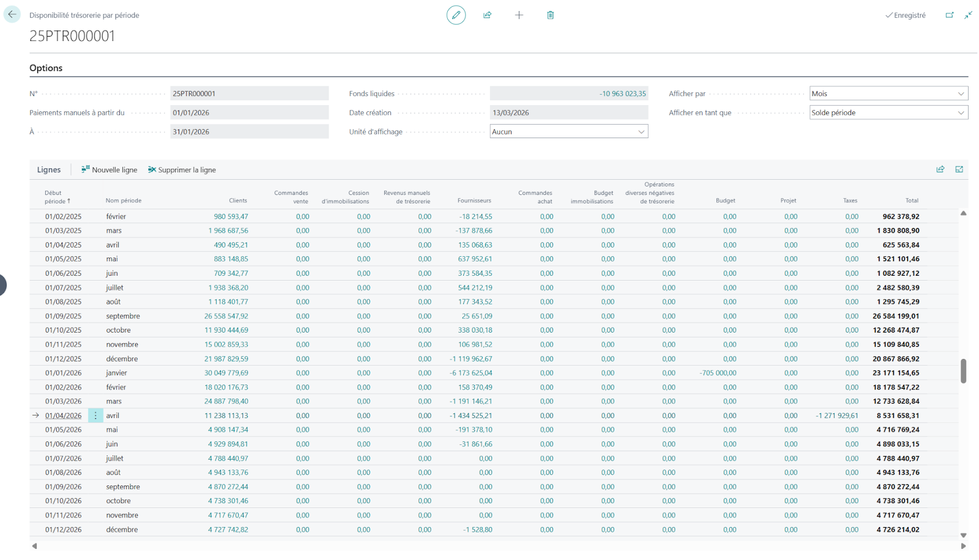
Task: Click Nouvelle ligne action
Action: [109, 170]
